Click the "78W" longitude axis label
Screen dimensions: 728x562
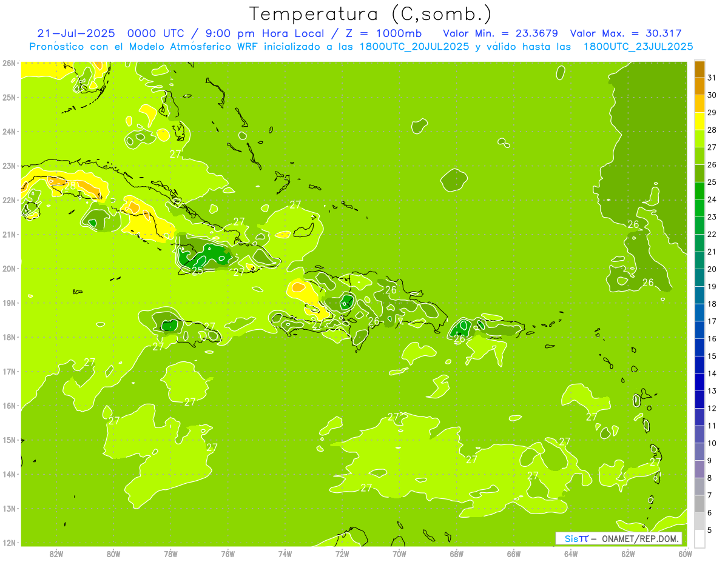click(171, 554)
